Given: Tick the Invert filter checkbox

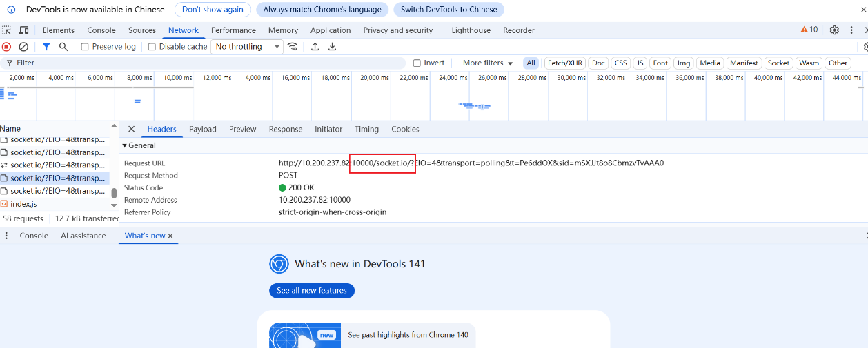Looking at the screenshot, I should click(x=417, y=63).
